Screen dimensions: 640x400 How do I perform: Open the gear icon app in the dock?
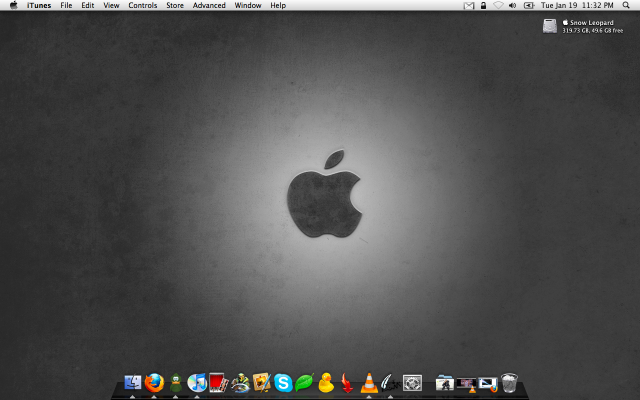pos(412,383)
